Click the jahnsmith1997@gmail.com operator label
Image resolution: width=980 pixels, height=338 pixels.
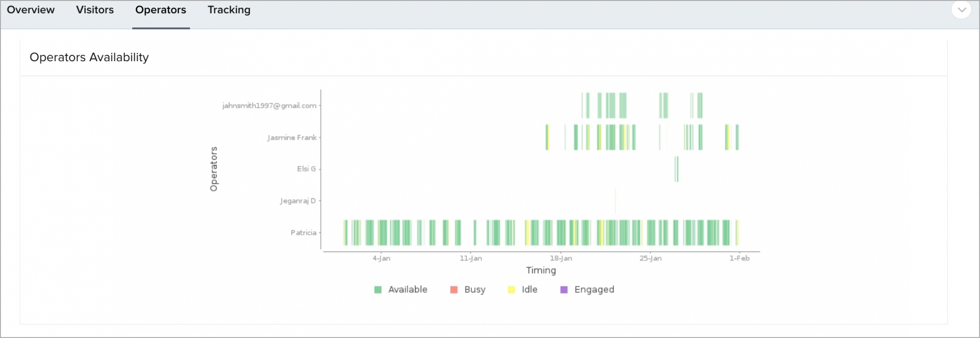pos(269,106)
